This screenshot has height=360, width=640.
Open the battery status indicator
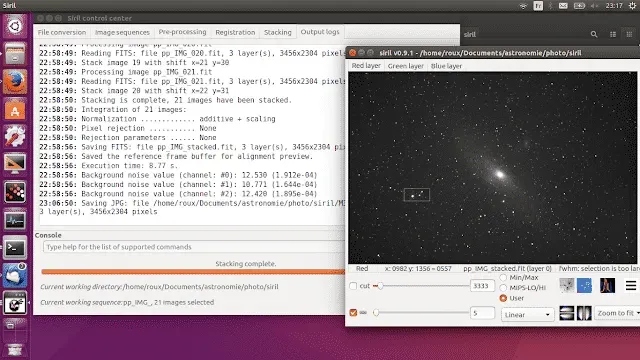tap(579, 6)
